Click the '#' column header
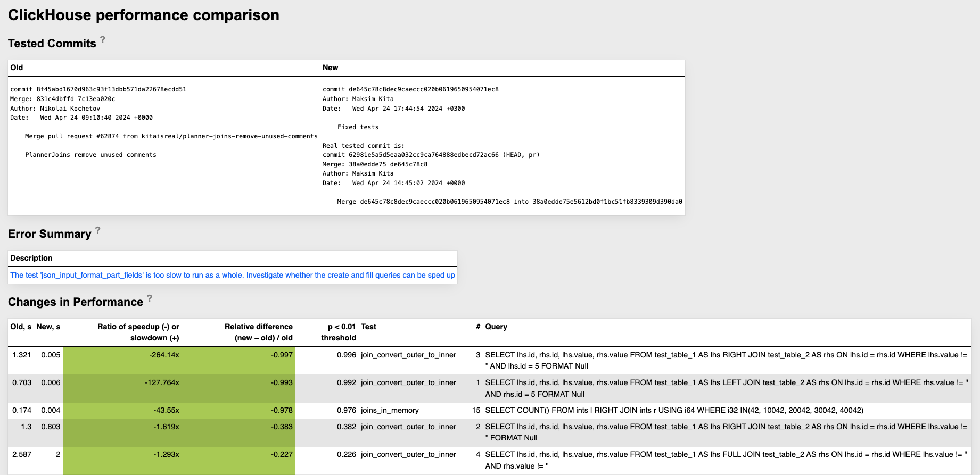 [x=478, y=327]
